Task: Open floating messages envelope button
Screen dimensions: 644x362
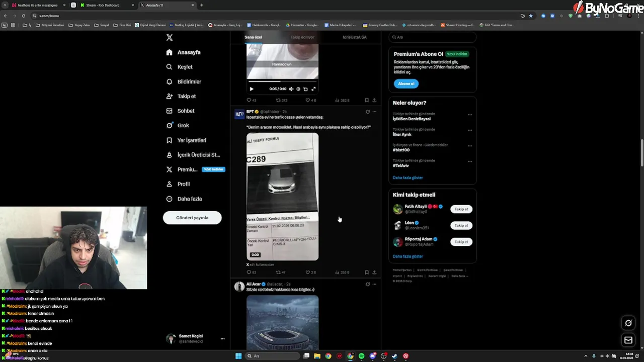Action: [x=628, y=340]
